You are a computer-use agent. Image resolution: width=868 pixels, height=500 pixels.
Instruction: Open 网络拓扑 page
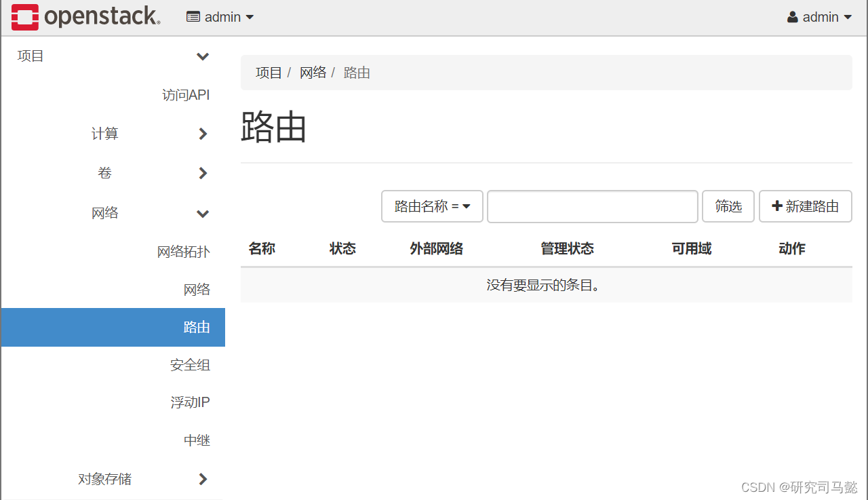click(183, 252)
